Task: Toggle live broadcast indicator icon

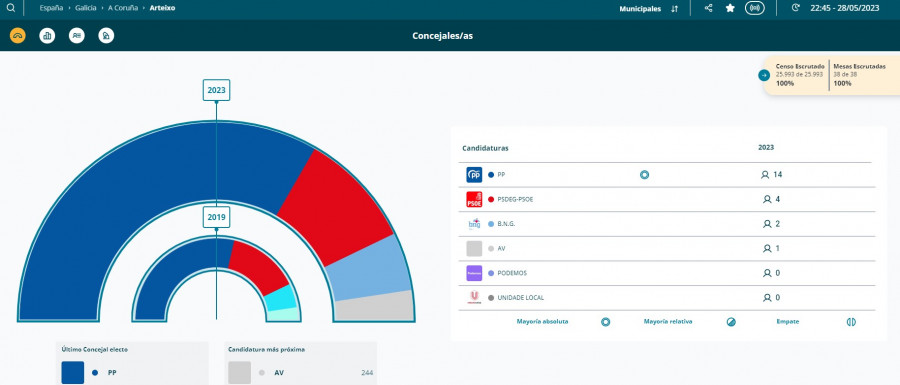Action: coord(755,8)
